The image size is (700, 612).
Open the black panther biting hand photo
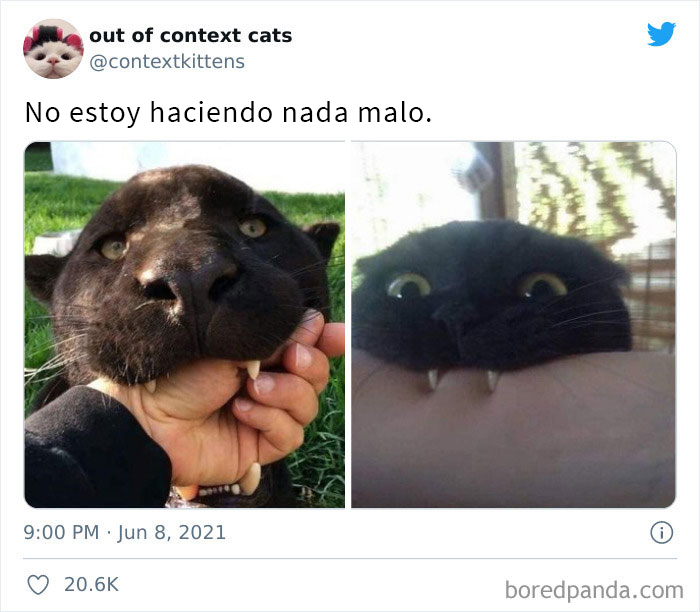click(x=184, y=325)
